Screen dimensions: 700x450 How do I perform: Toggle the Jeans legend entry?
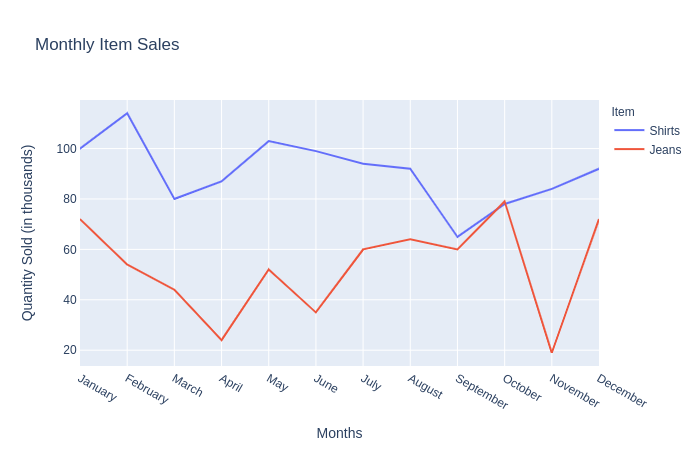665,150
